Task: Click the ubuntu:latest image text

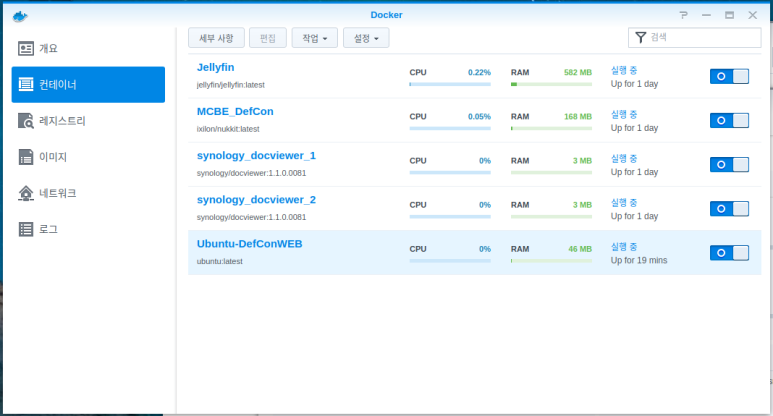Action: pyautogui.click(x=219, y=261)
